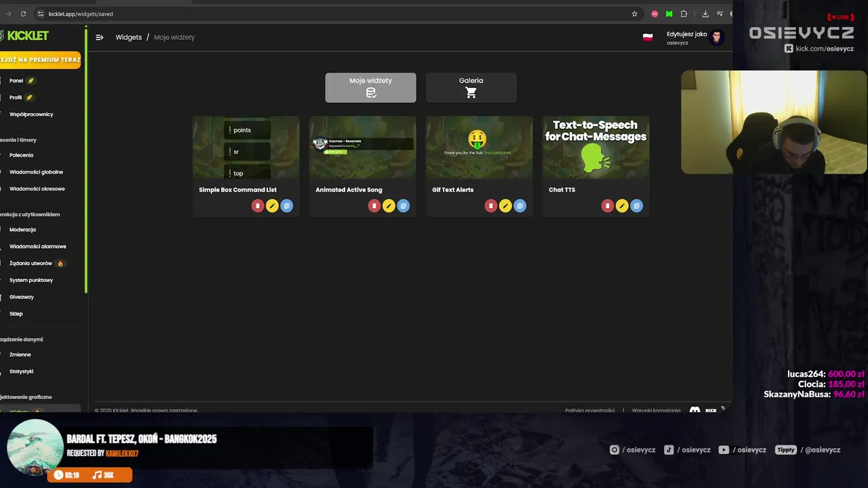This screenshot has height=488, width=868.
Task: Open System punktowy in the sidebar
Action: coord(31,281)
